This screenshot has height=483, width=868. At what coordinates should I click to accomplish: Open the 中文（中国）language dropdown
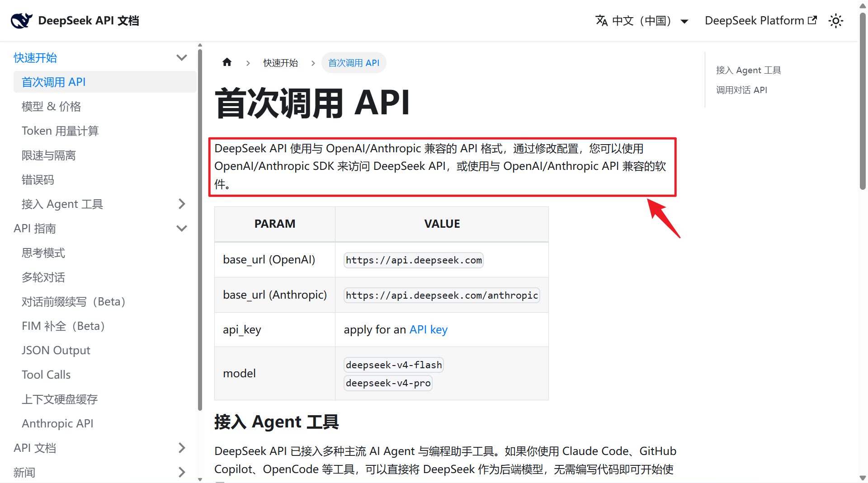click(x=642, y=21)
